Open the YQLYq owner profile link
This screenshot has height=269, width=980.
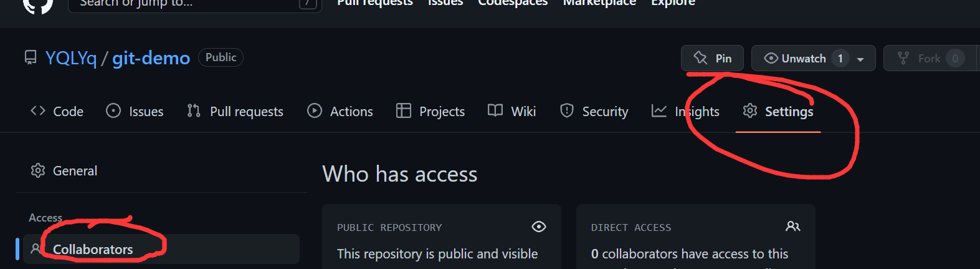pyautogui.click(x=71, y=58)
